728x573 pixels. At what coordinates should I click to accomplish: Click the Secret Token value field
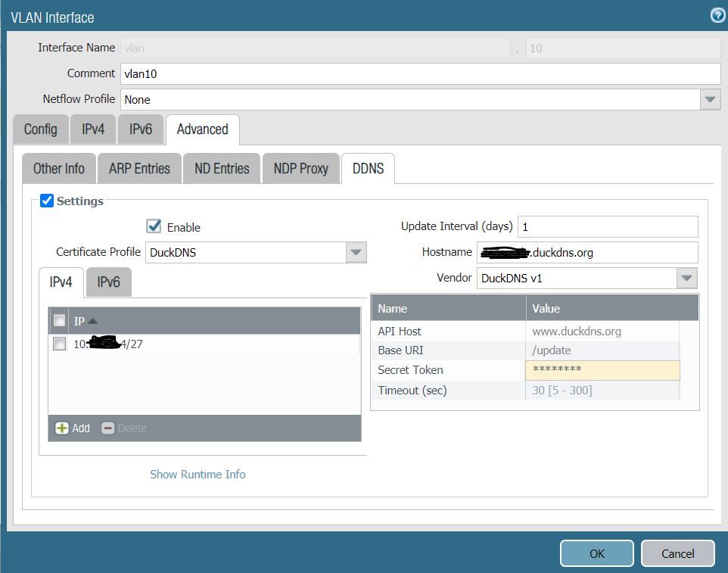602,370
